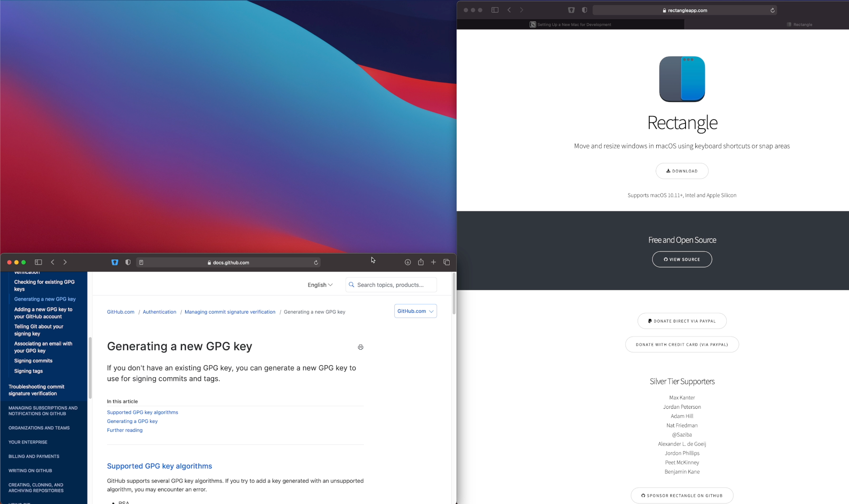
Task: Open new tab in docs.github.com window
Action: click(434, 262)
